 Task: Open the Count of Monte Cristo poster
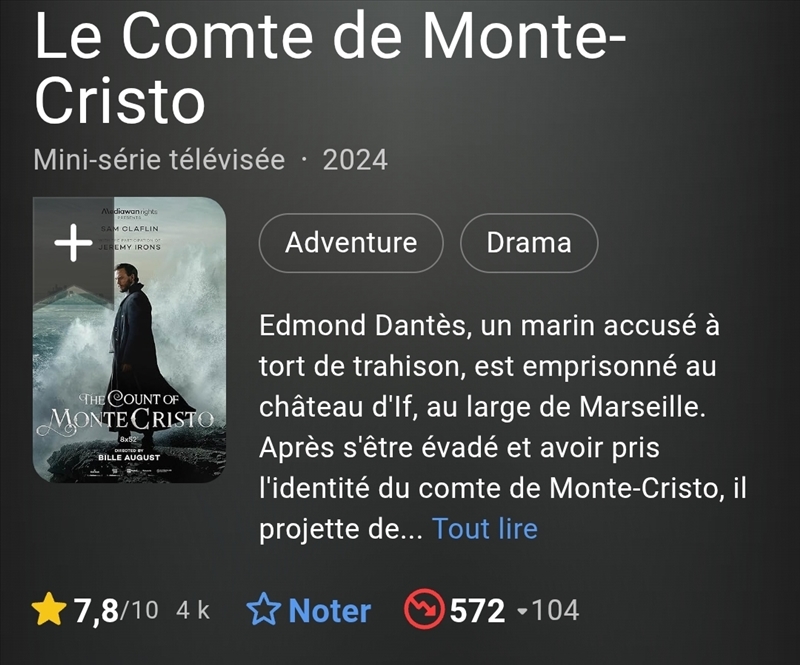pyautogui.click(x=130, y=340)
